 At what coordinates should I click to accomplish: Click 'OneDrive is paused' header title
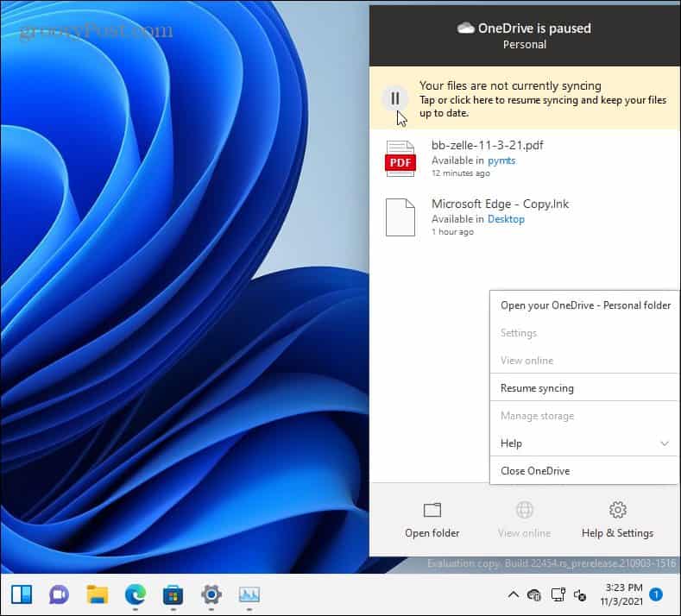(x=534, y=28)
